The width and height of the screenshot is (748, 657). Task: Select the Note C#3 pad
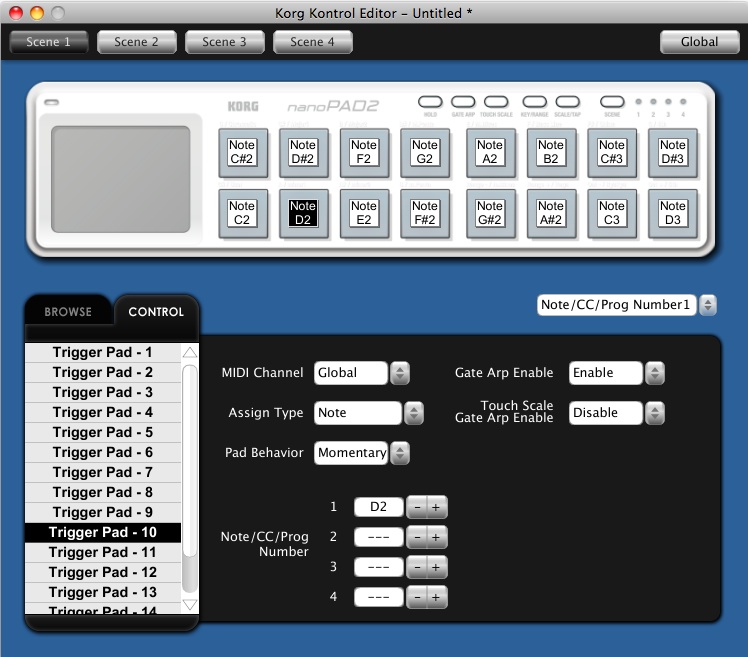[612, 153]
